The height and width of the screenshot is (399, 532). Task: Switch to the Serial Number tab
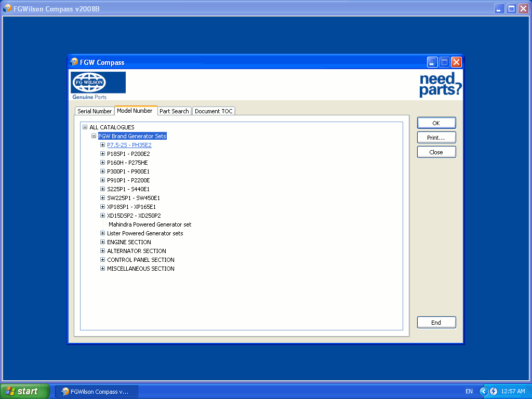[95, 111]
